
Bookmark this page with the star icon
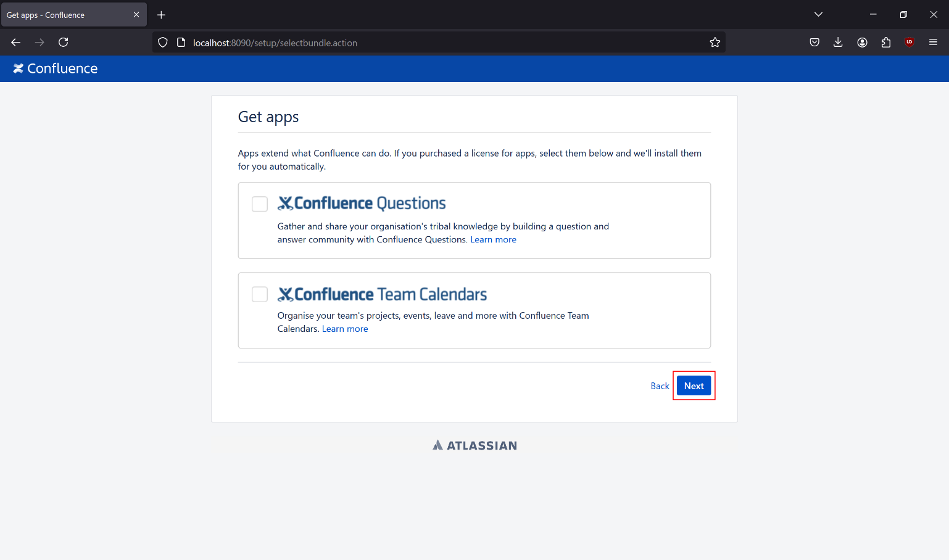pos(715,43)
